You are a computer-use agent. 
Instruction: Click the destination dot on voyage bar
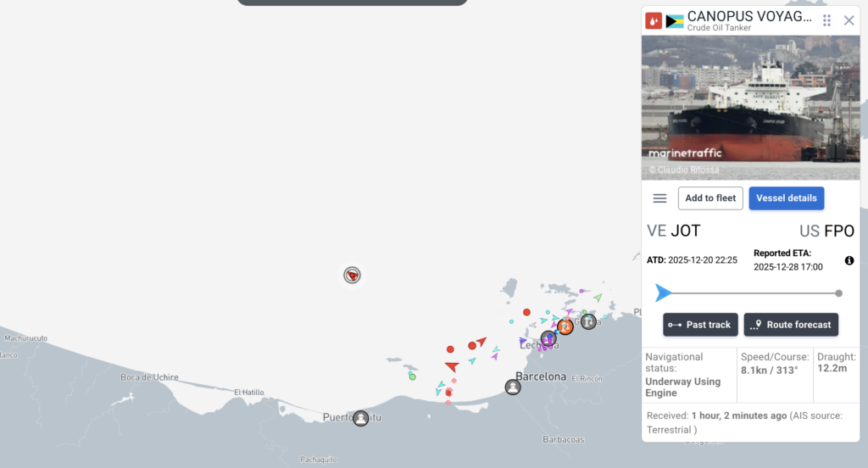pos(838,293)
